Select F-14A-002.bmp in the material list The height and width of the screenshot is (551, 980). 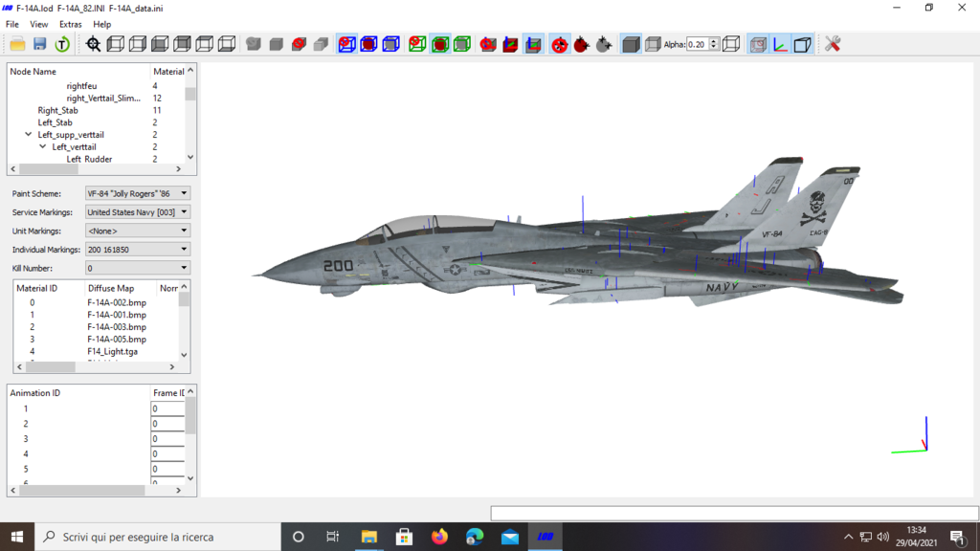[x=116, y=303]
